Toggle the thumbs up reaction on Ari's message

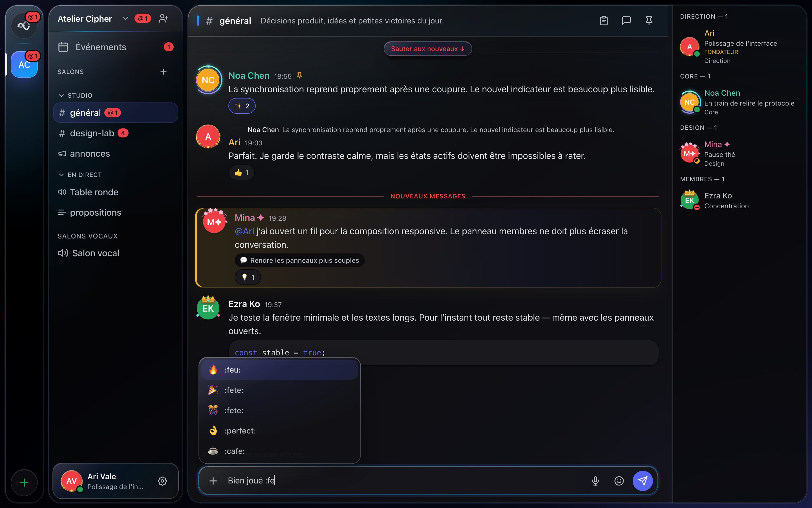tap(242, 173)
